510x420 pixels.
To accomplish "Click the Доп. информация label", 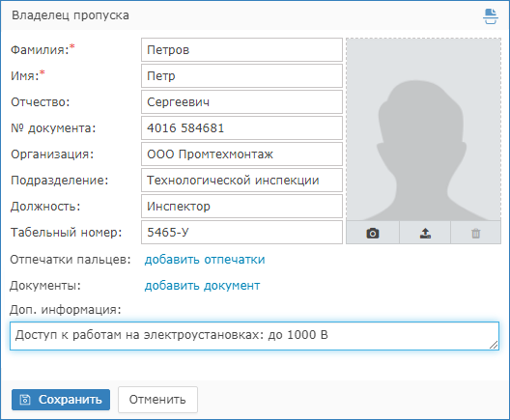I will click(65, 310).
